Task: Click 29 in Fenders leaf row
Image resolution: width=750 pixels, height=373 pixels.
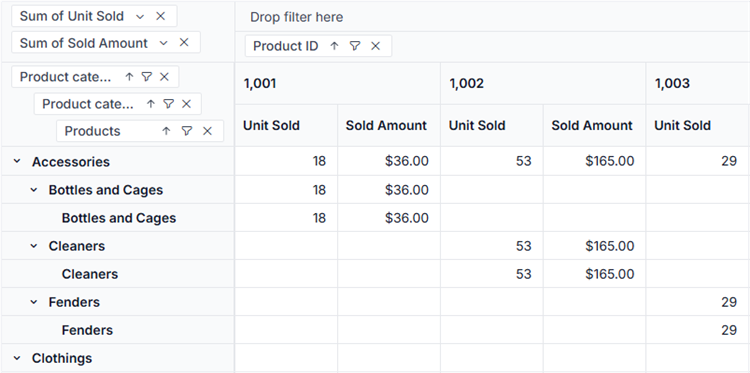Action: coord(697,330)
